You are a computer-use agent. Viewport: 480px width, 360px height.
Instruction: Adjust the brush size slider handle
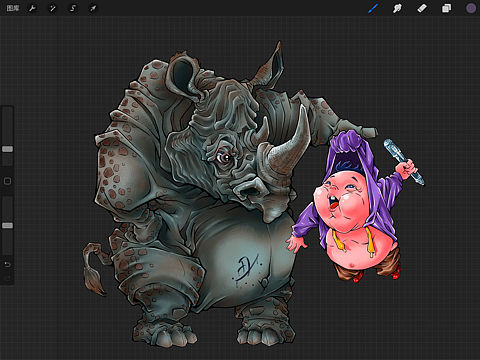(x=7, y=149)
